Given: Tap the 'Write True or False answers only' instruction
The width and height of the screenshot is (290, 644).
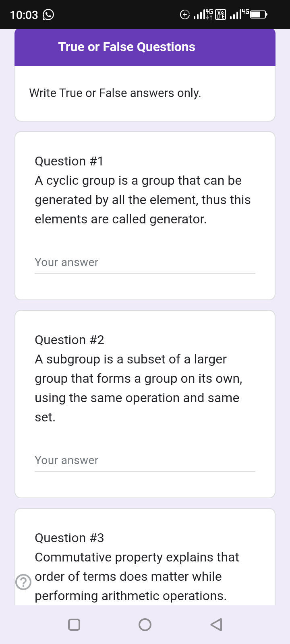Looking at the screenshot, I should [x=115, y=93].
